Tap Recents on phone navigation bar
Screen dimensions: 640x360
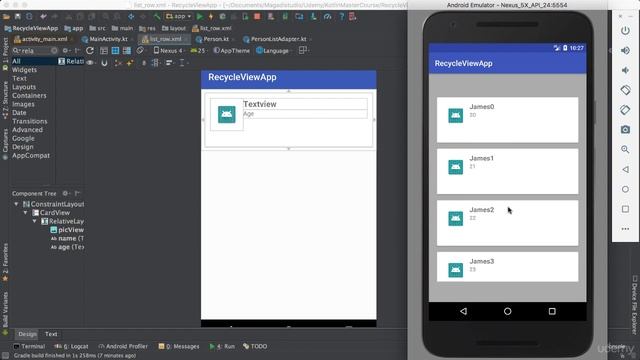[552, 311]
